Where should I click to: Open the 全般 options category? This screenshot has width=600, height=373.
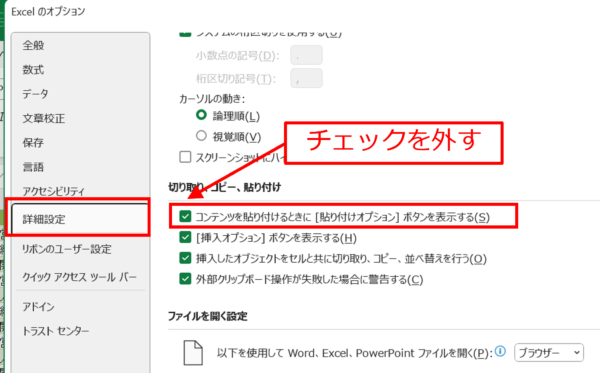(x=33, y=46)
